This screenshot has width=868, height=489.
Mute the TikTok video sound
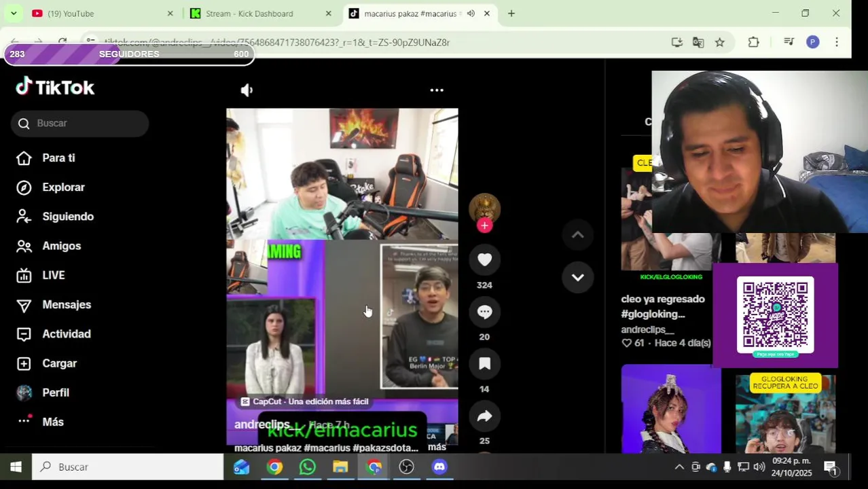click(247, 90)
